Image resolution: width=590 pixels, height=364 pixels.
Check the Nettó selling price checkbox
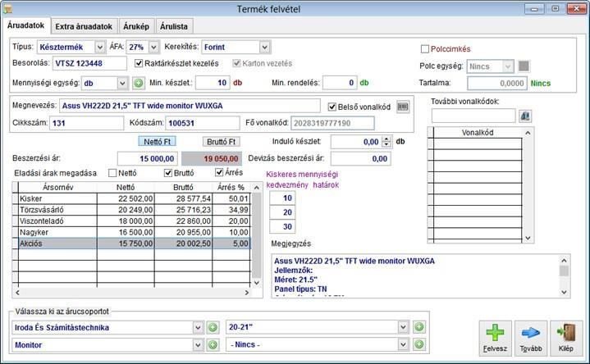coord(112,173)
